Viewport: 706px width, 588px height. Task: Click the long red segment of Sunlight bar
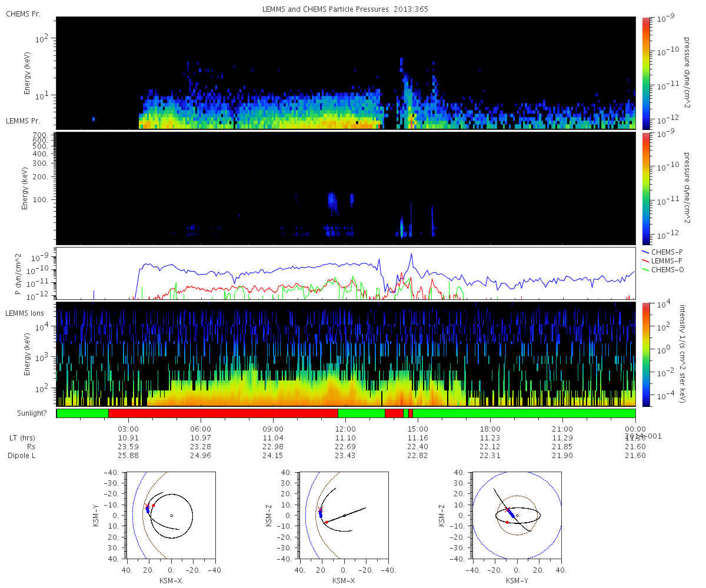click(x=223, y=413)
